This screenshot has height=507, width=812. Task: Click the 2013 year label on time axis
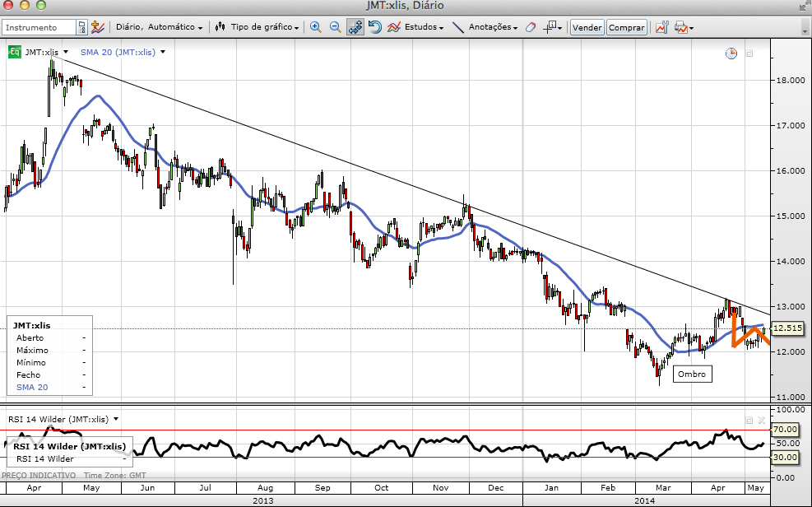pos(263,500)
